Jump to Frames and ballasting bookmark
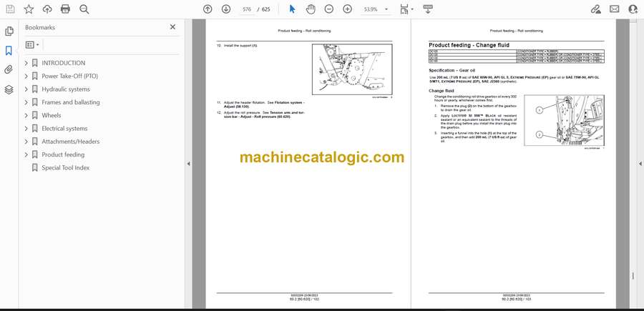The width and height of the screenshot is (644, 311). click(71, 102)
